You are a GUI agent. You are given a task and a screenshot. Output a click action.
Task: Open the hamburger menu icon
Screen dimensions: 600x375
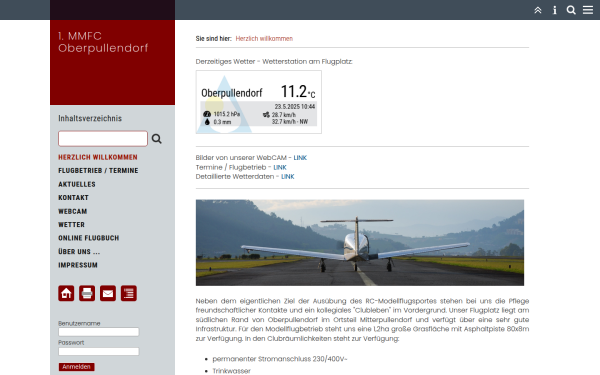588,10
